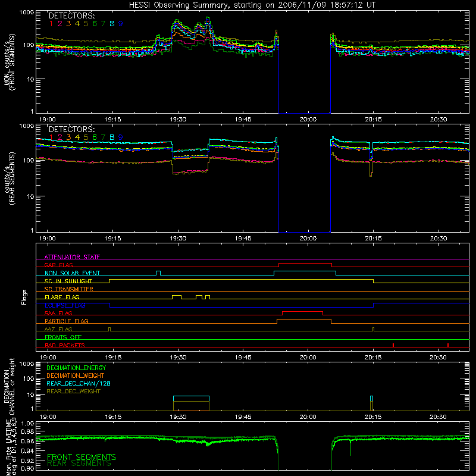This screenshot has height=476, width=476.
Task: Click the 0.96 value on the livetime axis
Action: point(27,441)
